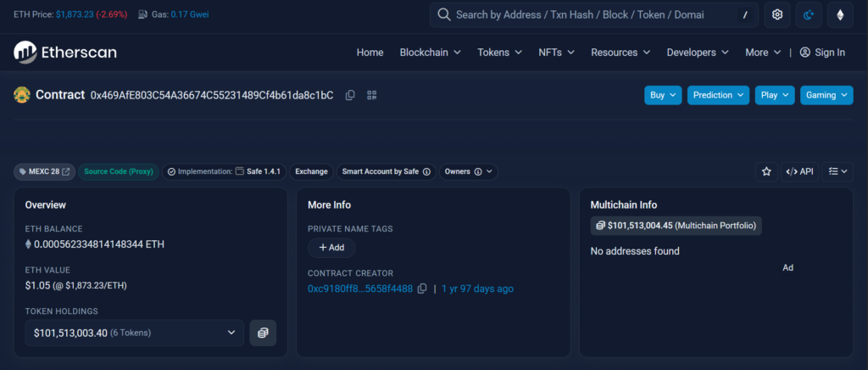This screenshot has width=868, height=370.
Task: Select contract address 0x469AfE803C54A36674C55231489Cf4b61da8c1bC
Action: click(212, 95)
